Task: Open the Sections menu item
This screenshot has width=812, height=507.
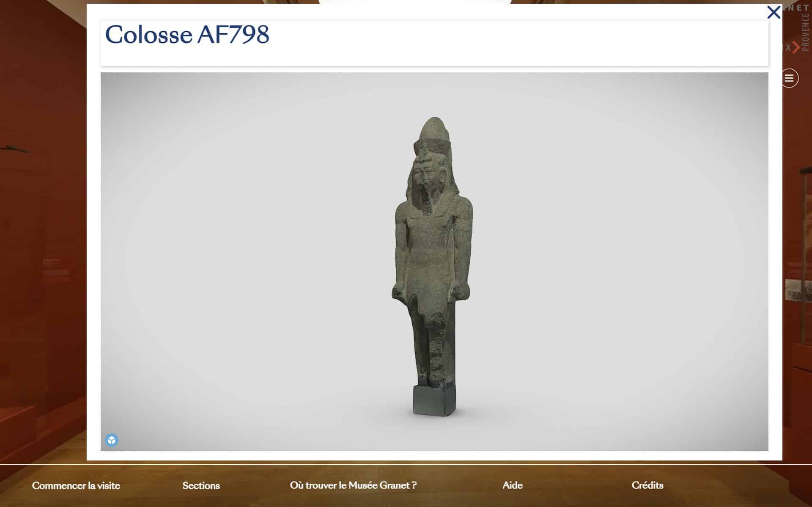Action: tap(201, 485)
